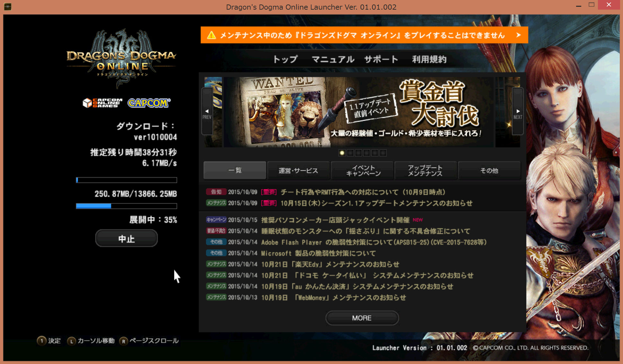Click the Capcom Online Games logo

[x=102, y=103]
